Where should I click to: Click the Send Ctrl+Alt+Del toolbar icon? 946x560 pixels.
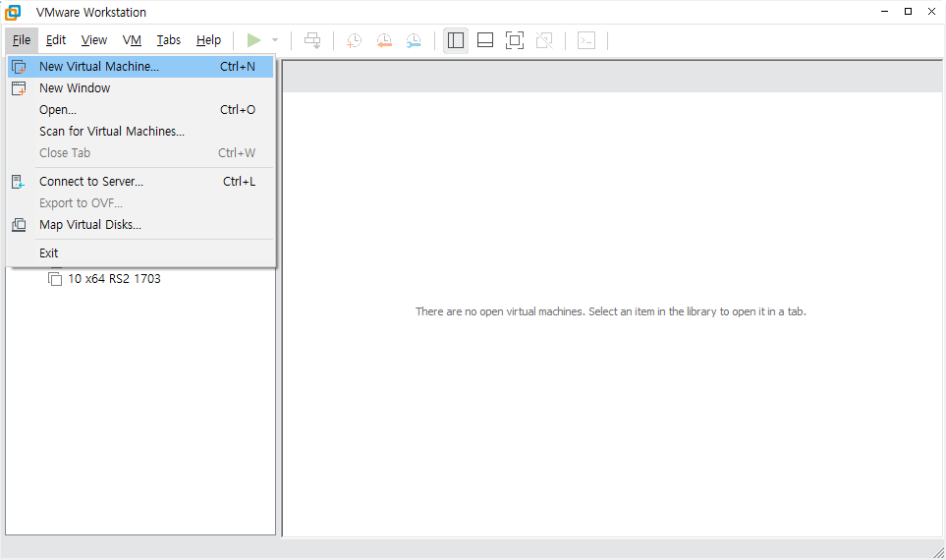point(312,40)
